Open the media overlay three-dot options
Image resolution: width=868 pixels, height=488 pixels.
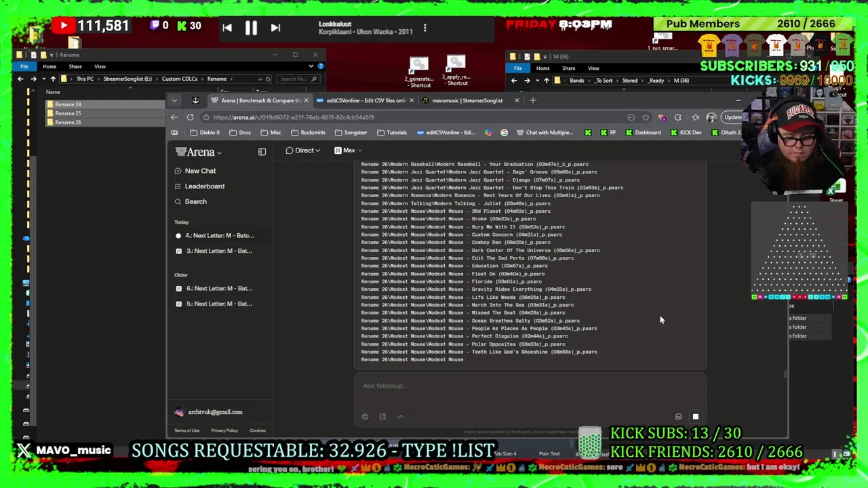pyautogui.click(x=425, y=28)
